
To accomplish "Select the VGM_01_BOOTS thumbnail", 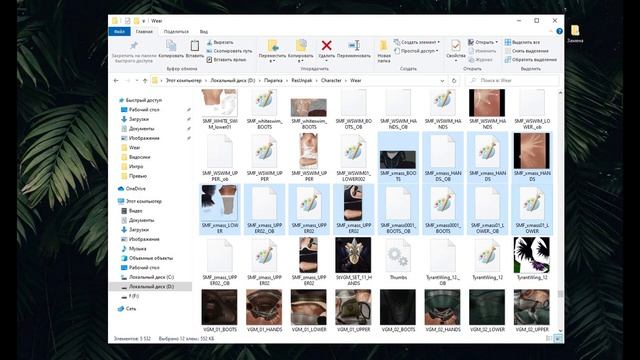I will click(219, 307).
